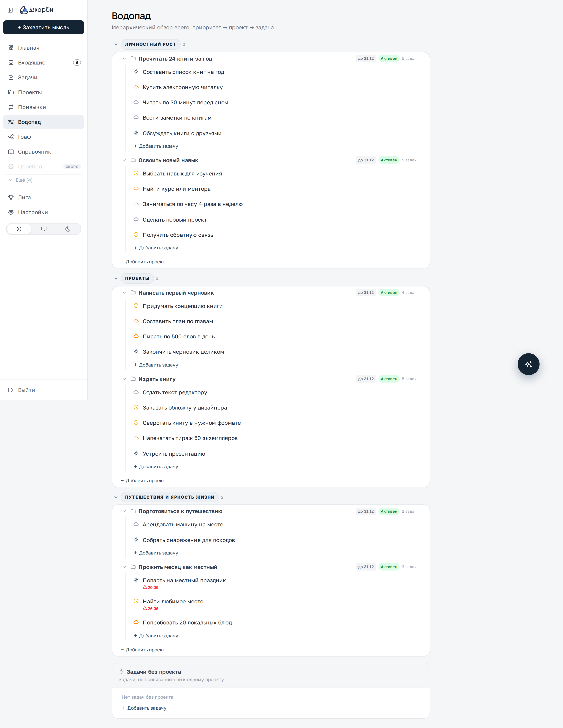Add task under Издать книгу project
This screenshot has width=563, height=728.
pyautogui.click(x=156, y=467)
